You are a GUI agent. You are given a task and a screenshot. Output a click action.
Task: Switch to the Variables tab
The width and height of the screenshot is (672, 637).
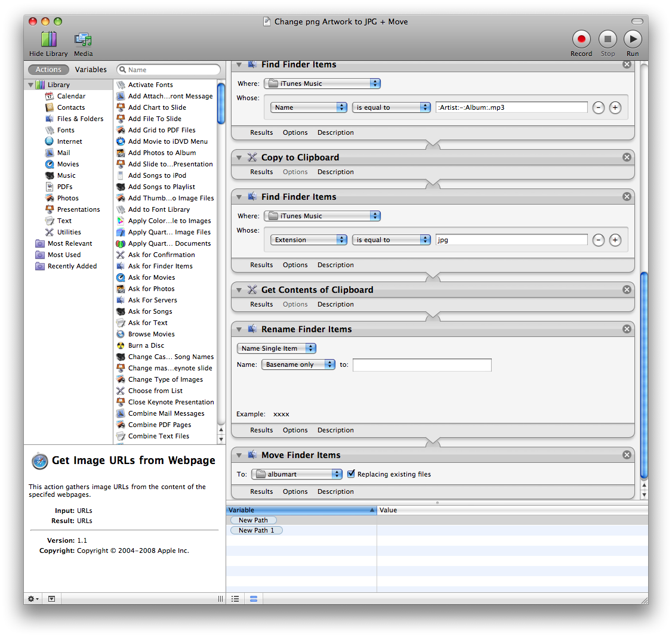[x=91, y=69]
